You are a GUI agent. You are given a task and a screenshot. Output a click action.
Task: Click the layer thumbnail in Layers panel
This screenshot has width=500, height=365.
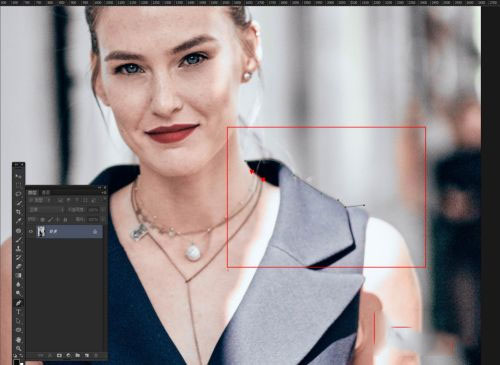tap(41, 231)
